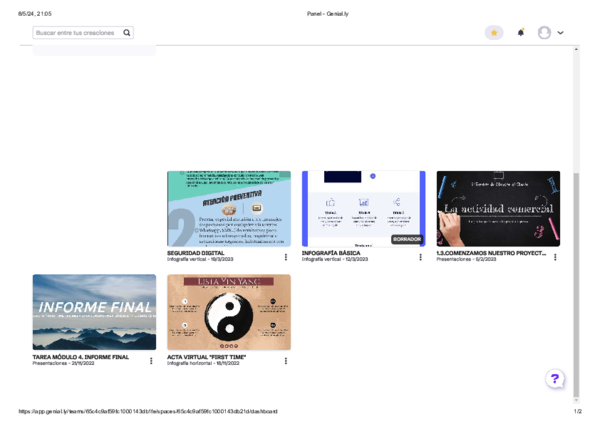600x424 pixels.
Task: Type in the 'Buscar entre tus creaciones' field
Action: (x=75, y=33)
